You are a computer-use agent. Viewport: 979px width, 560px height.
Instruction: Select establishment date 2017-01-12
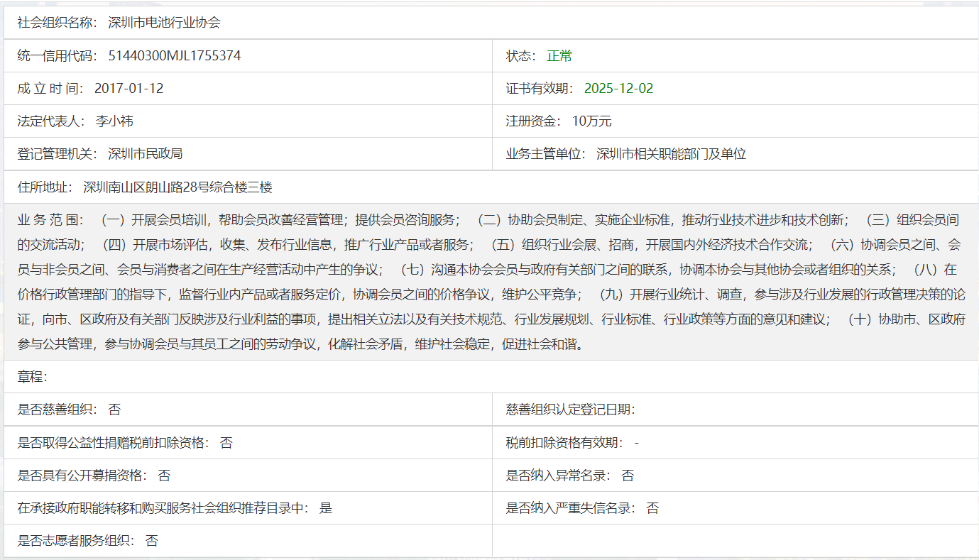coord(128,88)
